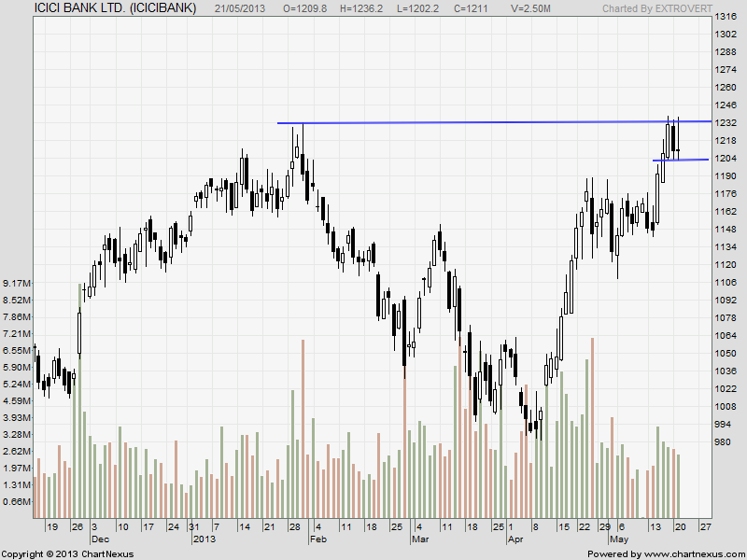This screenshot has width=747, height=560.
Task: Select the V=2.50M volume readout
Action: pos(550,8)
